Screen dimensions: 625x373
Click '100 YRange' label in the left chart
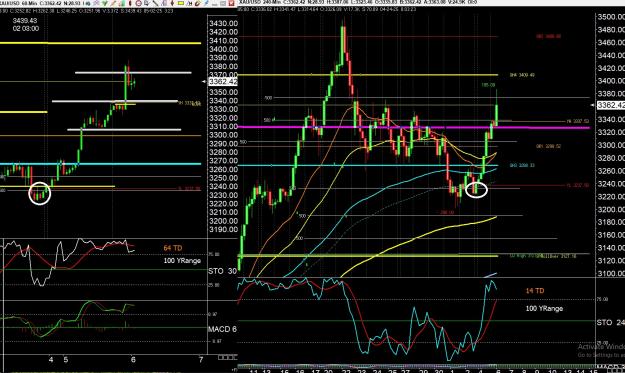click(x=182, y=261)
